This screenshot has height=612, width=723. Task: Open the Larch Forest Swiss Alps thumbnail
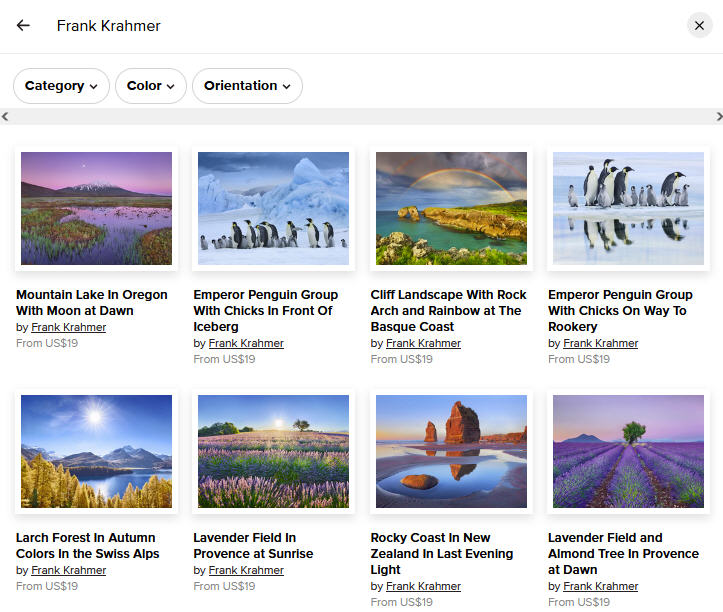click(x=96, y=451)
